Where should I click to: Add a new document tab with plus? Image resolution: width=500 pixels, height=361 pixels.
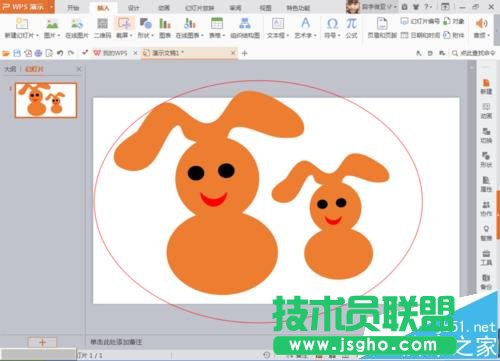244,53
